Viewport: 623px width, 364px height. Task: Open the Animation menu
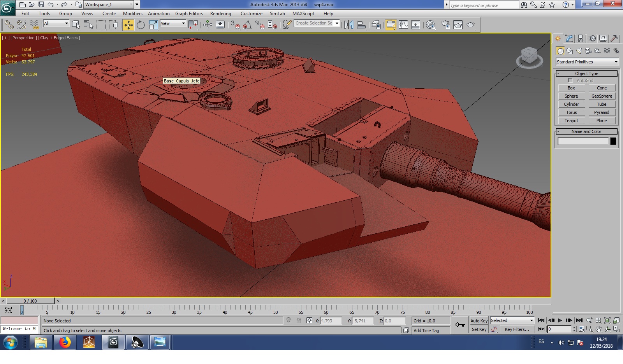(x=159, y=14)
